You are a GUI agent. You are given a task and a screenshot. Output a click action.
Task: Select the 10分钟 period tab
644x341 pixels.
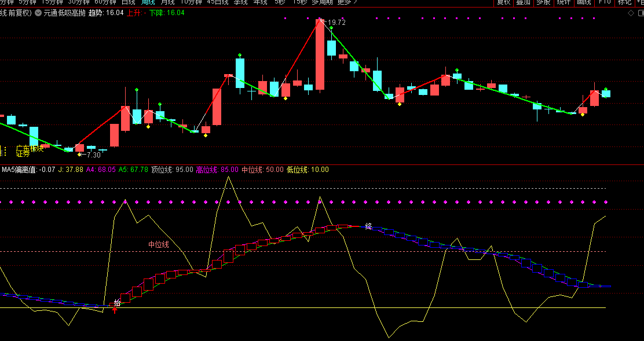(191, 2)
